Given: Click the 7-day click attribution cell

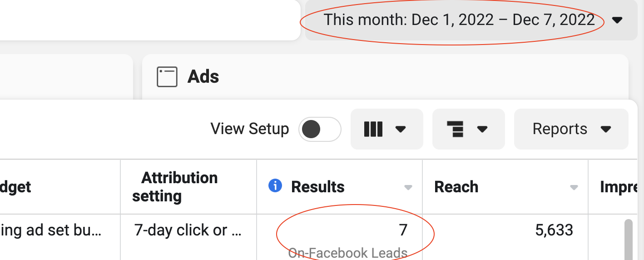Looking at the screenshot, I should (188, 230).
